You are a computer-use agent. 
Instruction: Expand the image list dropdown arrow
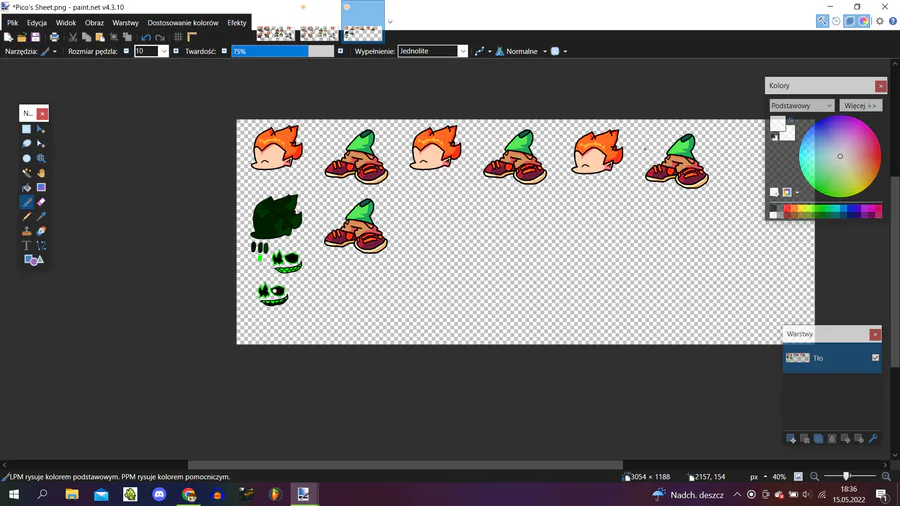[x=390, y=22]
